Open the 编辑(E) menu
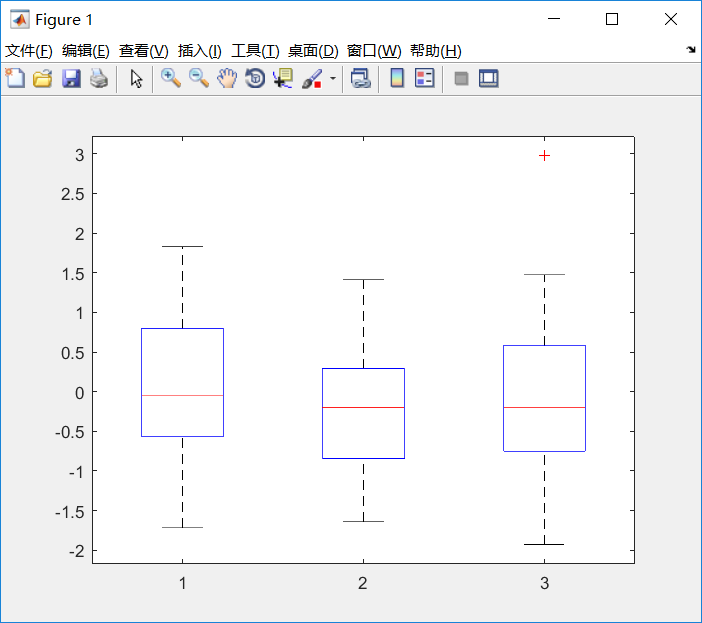Screen dimensions: 702x623 click(86, 51)
